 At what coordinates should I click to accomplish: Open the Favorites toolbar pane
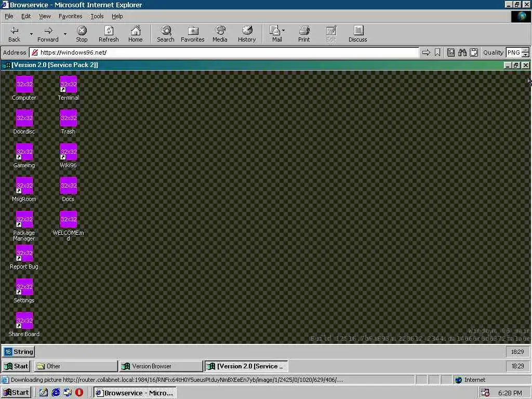point(192,34)
